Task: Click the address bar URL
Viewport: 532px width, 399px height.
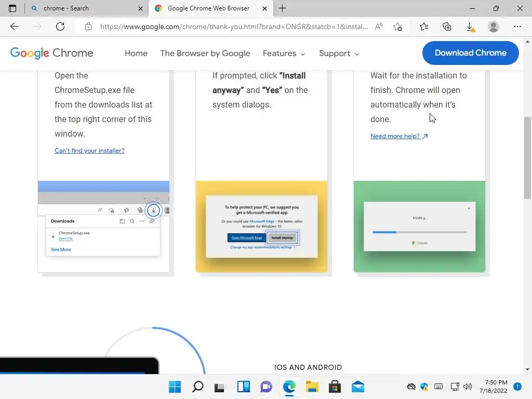Action: click(x=234, y=26)
